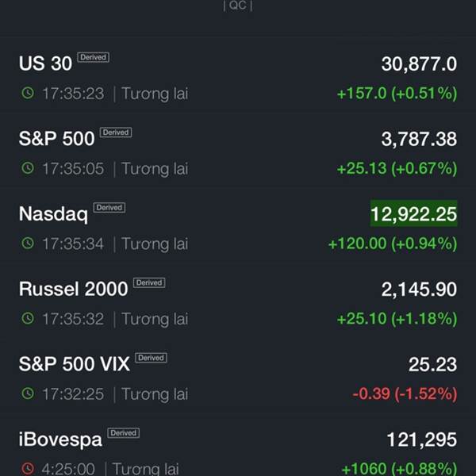This screenshot has height=476, width=476.
Task: Tap the iBovespa value 121,295
Action: [x=422, y=440]
